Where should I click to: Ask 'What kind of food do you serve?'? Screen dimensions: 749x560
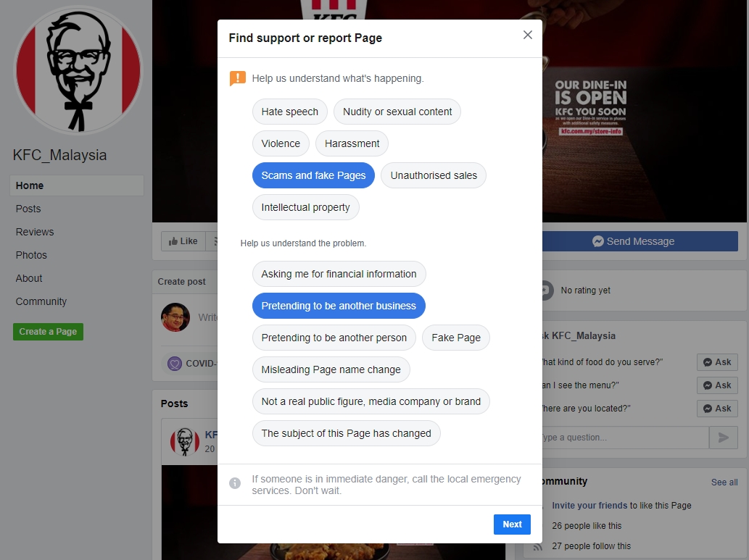coord(717,362)
